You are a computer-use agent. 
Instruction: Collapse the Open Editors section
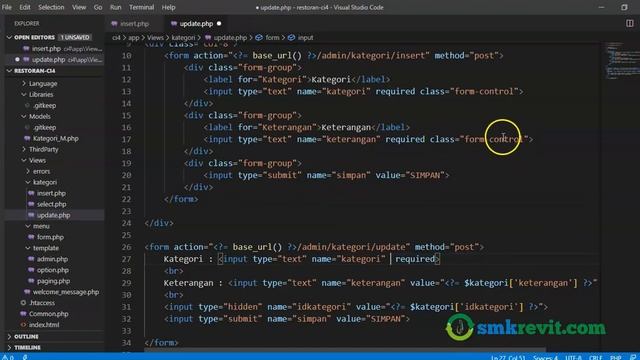[9, 37]
